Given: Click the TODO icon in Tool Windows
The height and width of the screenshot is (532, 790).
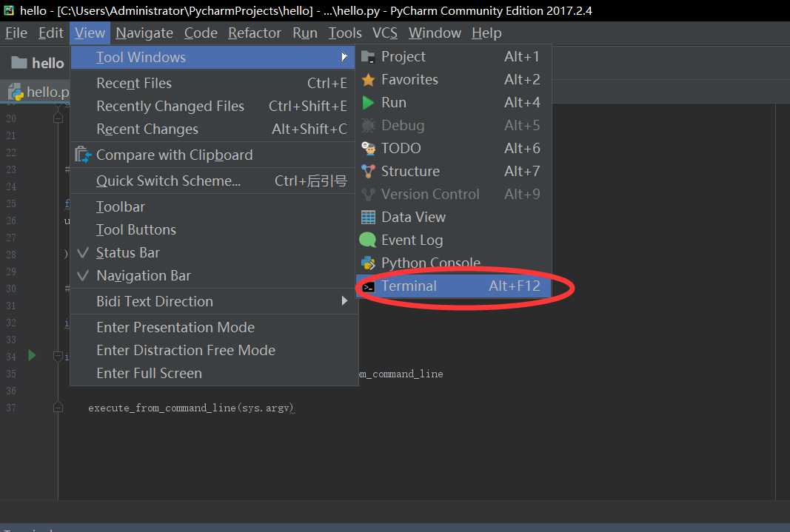Looking at the screenshot, I should click(368, 149).
